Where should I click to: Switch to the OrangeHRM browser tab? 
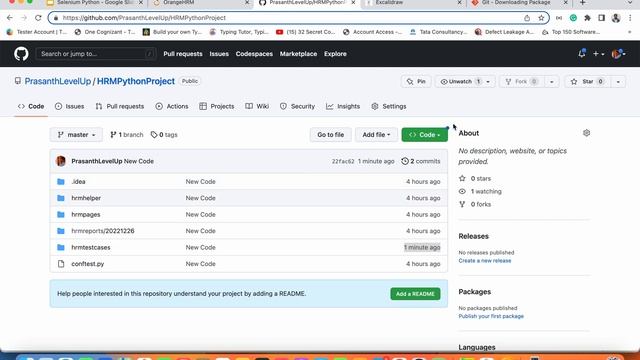(200, 3)
